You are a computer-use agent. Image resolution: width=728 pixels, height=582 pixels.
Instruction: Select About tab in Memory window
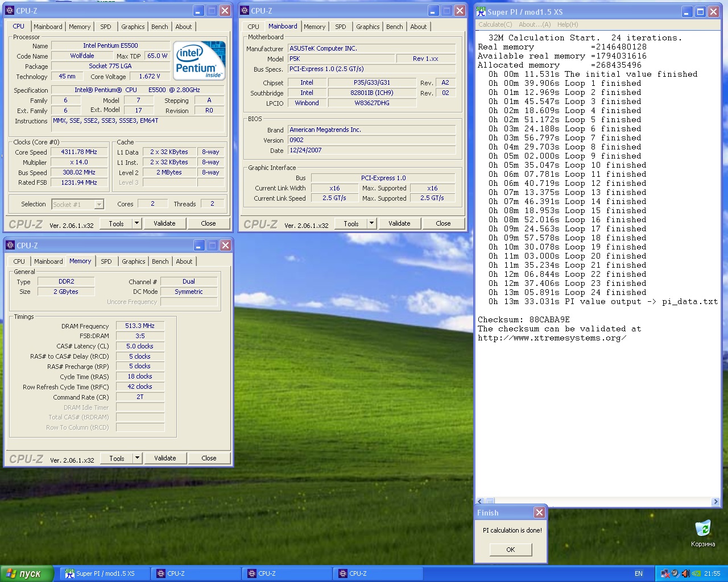pyautogui.click(x=184, y=261)
